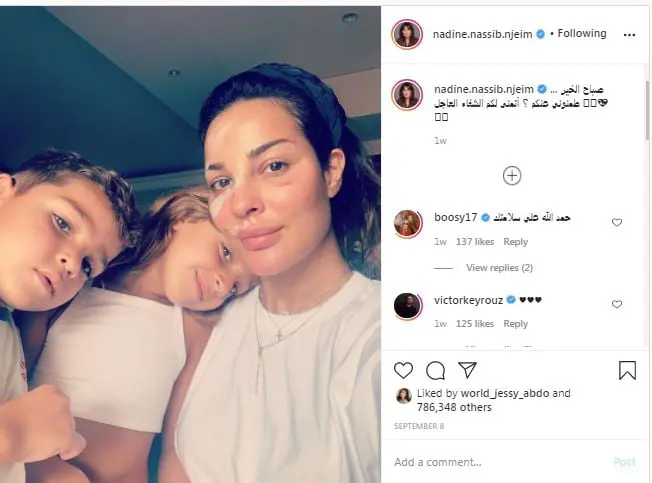Load more comments with the plus circle
This screenshot has width=652, height=483.
[x=512, y=175]
